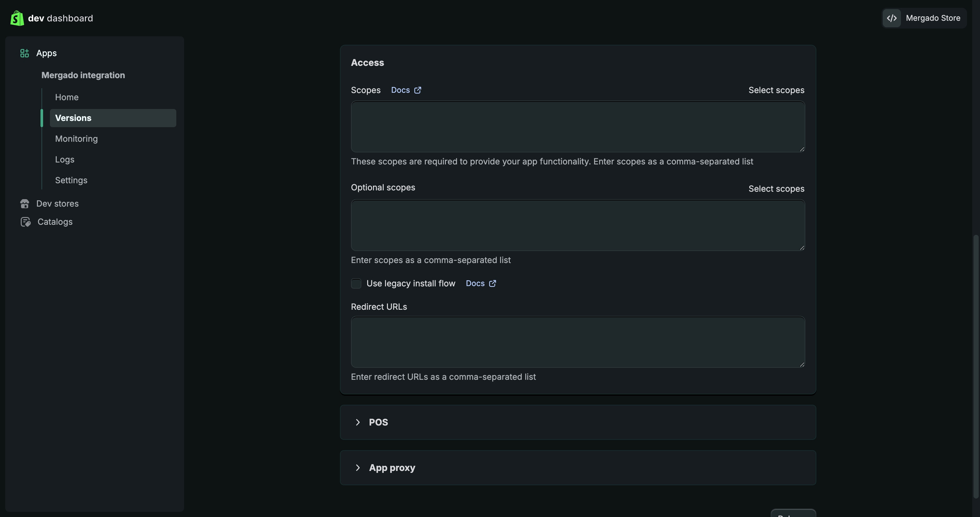Click the Dev stores storefront icon

[25, 204]
